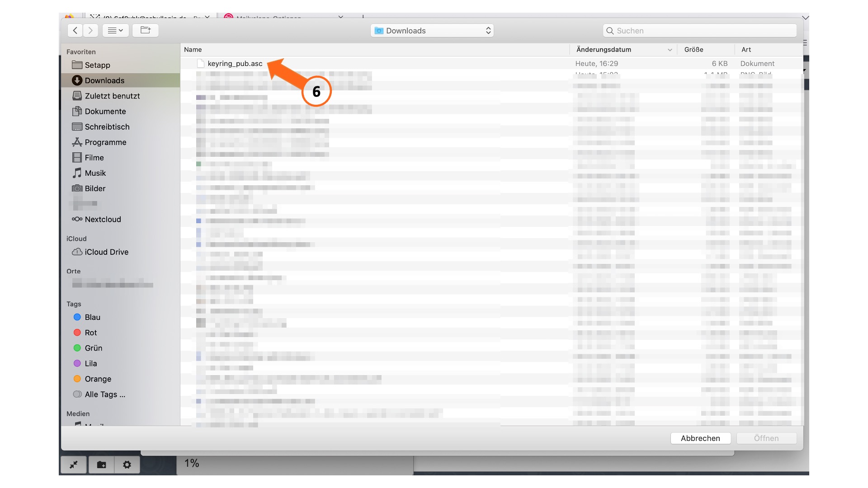Click the Heute, 16:29 date cell
Screen dimensions: 868x488
click(597, 63)
